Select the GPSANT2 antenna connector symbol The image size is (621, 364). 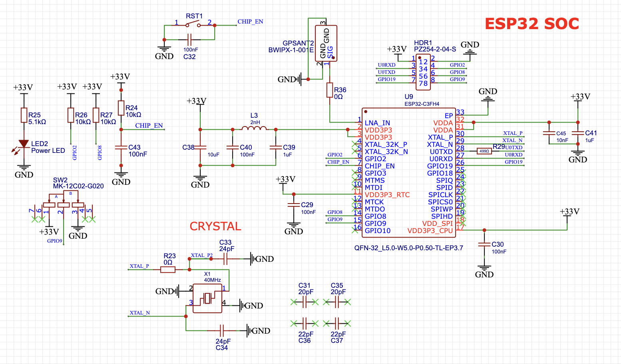click(326, 43)
